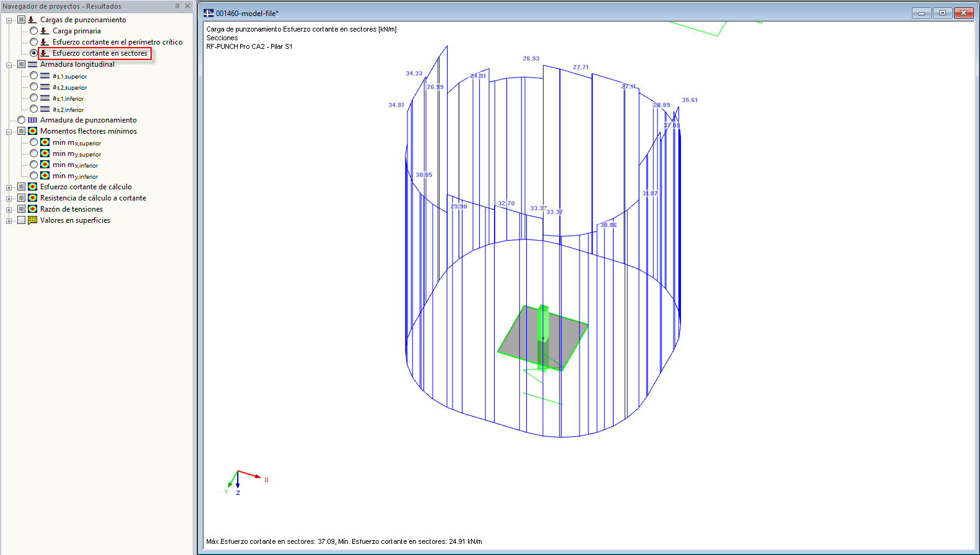Click the icon next to as,1,superior

[45, 75]
